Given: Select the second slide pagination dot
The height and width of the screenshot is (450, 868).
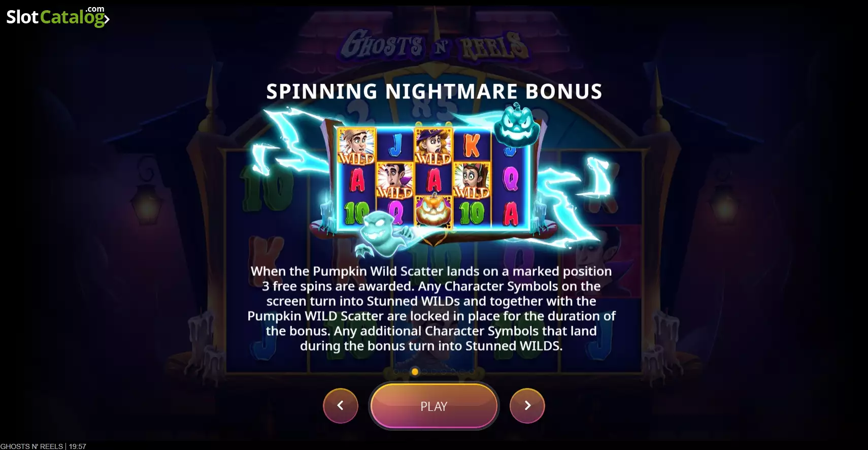Looking at the screenshot, I should click(x=406, y=371).
